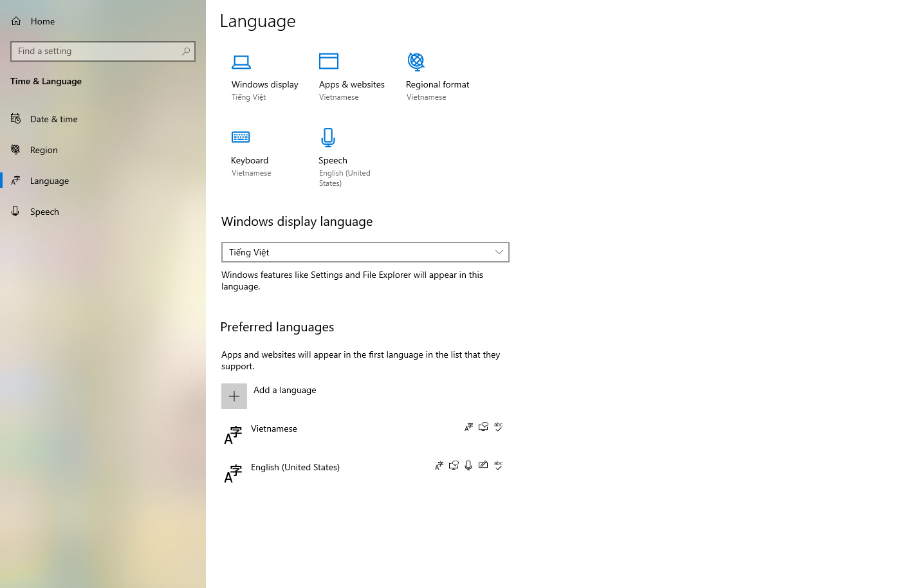This screenshot has width=913, height=588.
Task: Click the Speech microphone icon in sidebar
Action: pyautogui.click(x=15, y=211)
